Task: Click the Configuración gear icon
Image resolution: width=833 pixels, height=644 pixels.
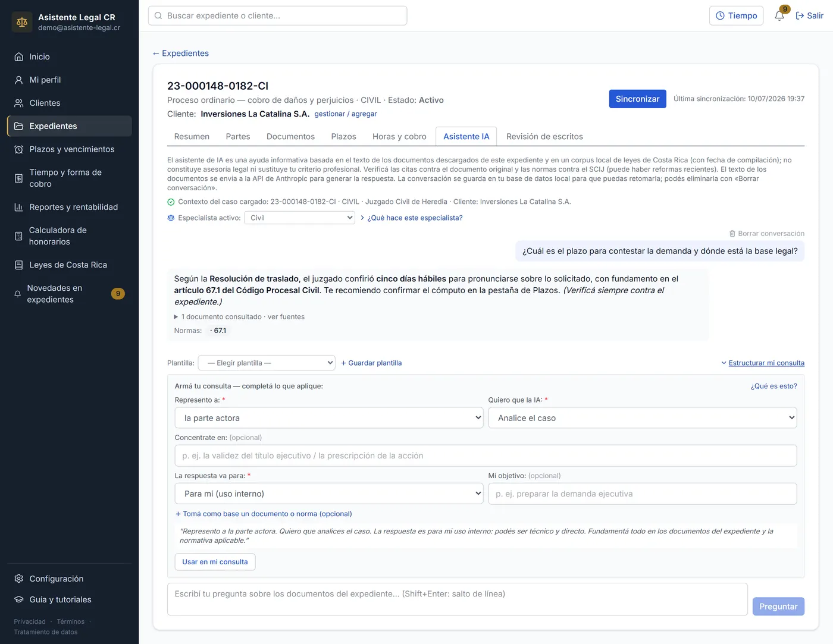Action: click(x=18, y=579)
